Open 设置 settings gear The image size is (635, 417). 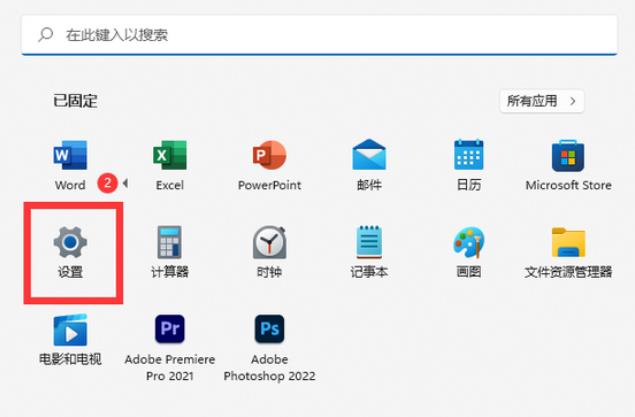click(x=70, y=252)
